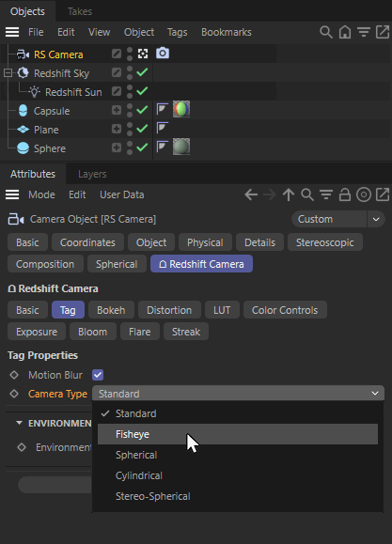This screenshot has height=544, width=392.
Task: Open the Objects manager filter icon
Action: [364, 32]
